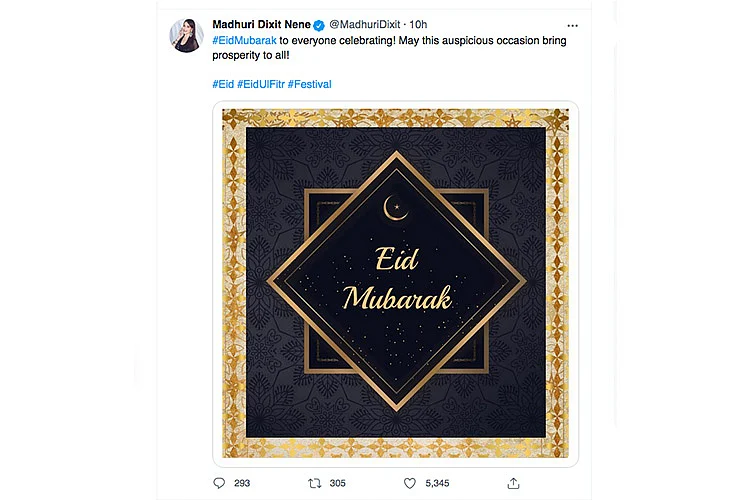The image size is (750, 500).
Task: Open the @MadhuriDixit handle link
Action: (364, 24)
